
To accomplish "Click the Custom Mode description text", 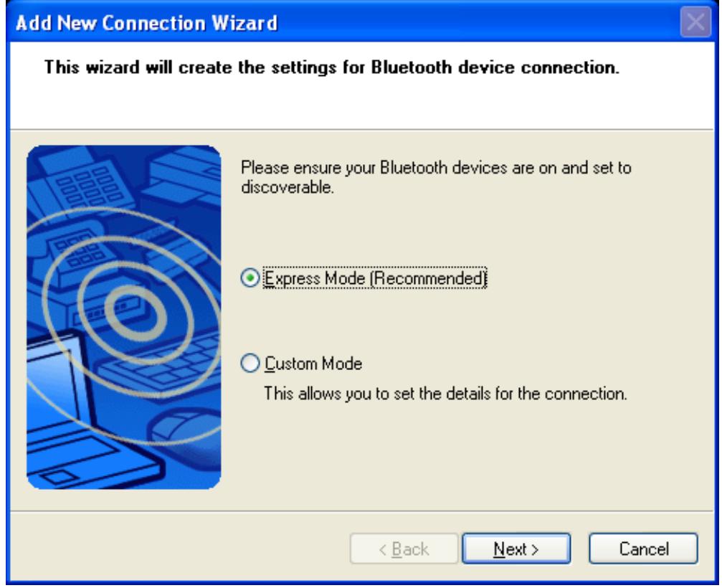I will click(445, 394).
